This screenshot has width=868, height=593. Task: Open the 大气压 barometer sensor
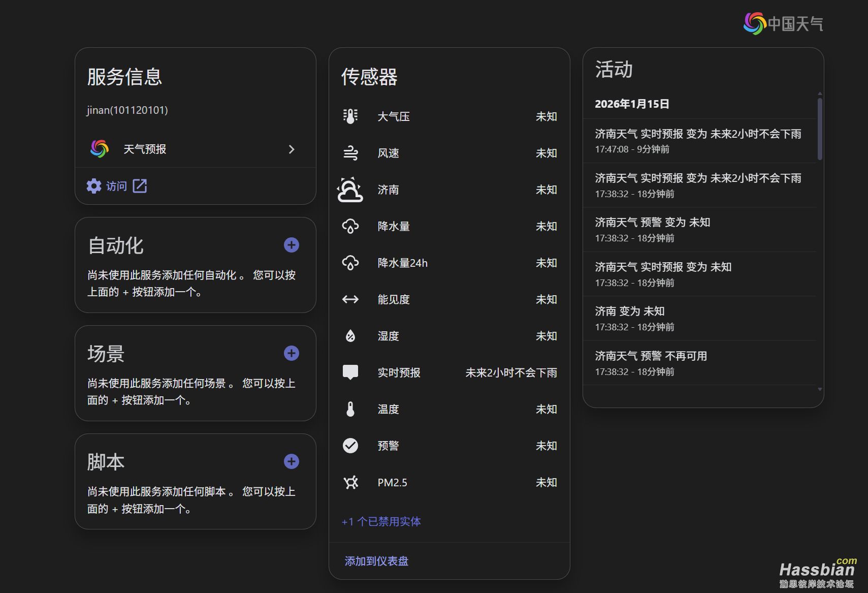pyautogui.click(x=350, y=116)
